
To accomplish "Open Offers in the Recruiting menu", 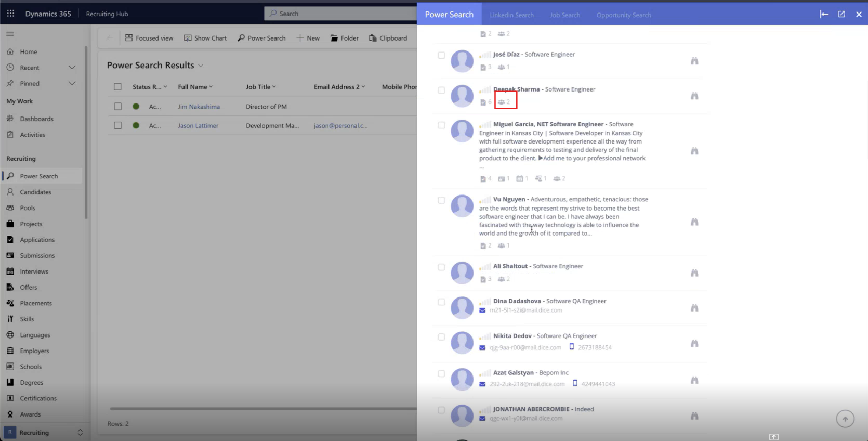I will 28,287.
